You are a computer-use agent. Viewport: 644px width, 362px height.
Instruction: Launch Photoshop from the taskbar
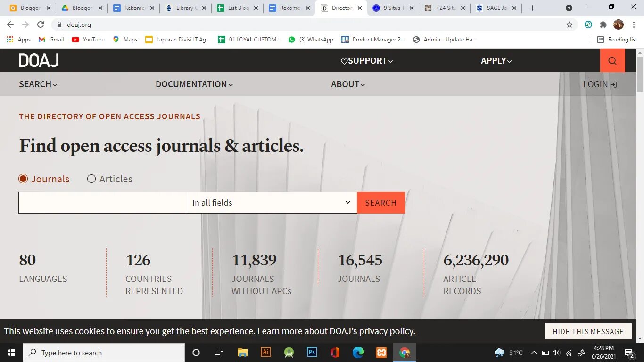click(x=312, y=353)
